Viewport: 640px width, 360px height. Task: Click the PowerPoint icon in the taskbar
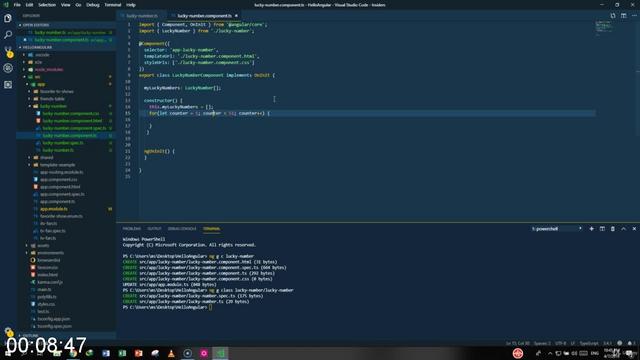(x=138, y=353)
